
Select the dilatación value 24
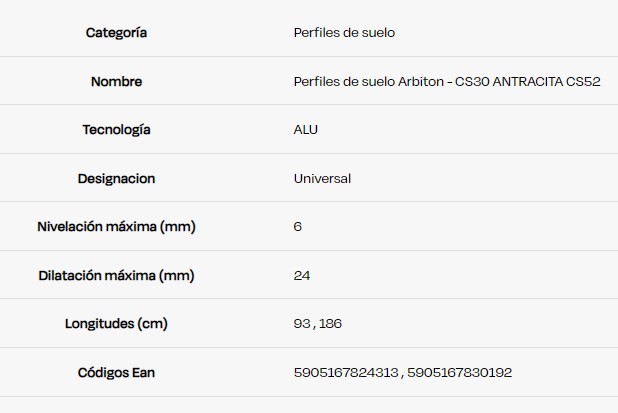(302, 275)
